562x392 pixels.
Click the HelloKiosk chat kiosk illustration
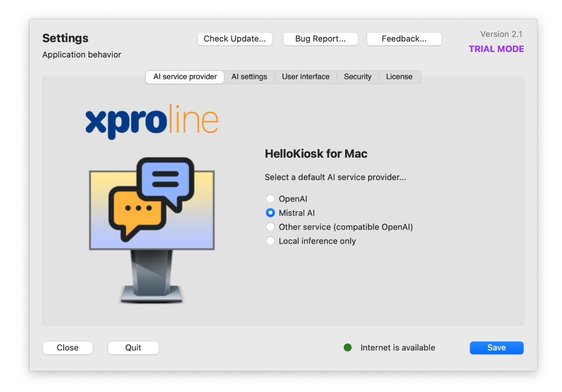pyautogui.click(x=152, y=230)
